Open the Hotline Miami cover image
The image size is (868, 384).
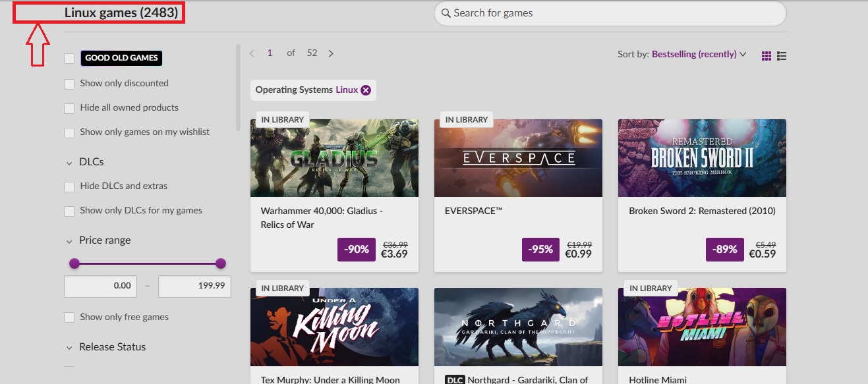pyautogui.click(x=702, y=327)
